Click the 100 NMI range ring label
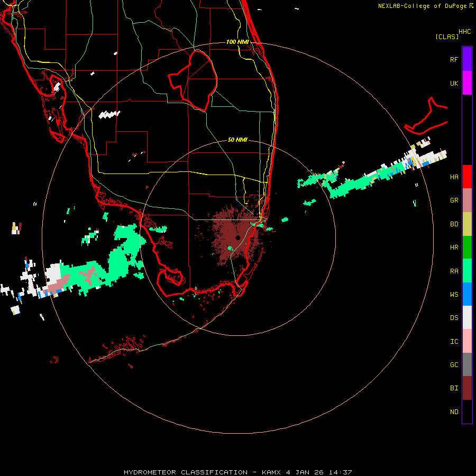 tap(237, 42)
